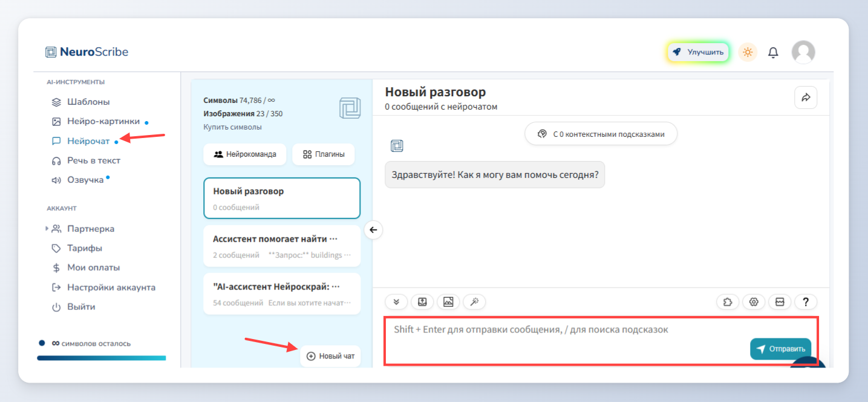The width and height of the screenshot is (868, 402).
Task: Click the layout panel icon next to gear
Action: coord(780,301)
